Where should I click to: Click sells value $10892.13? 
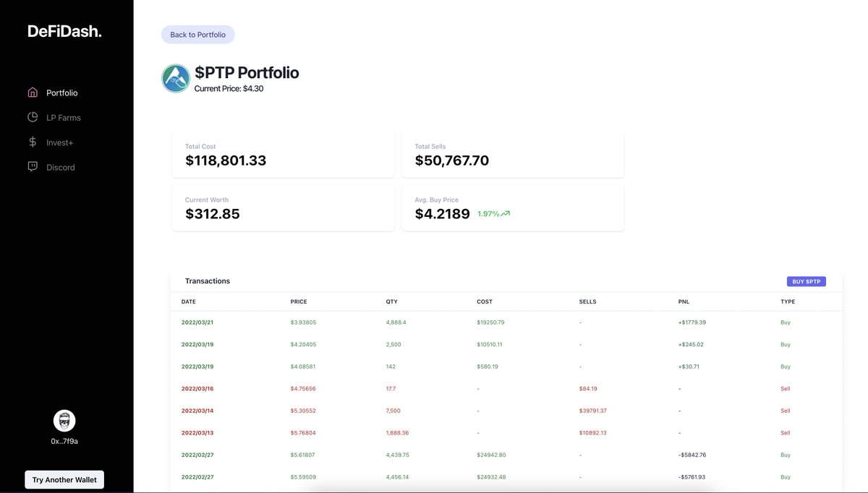tap(593, 433)
